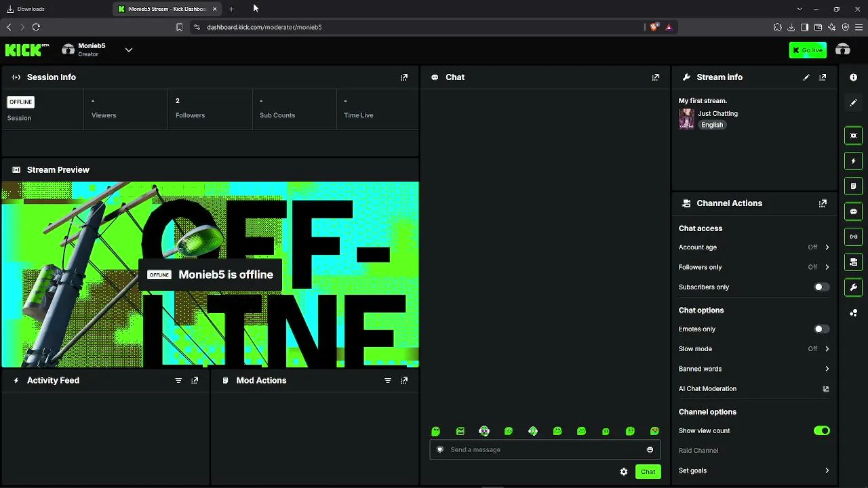Open a new browser tab
Screen dimensions: 868x488
coord(231,9)
